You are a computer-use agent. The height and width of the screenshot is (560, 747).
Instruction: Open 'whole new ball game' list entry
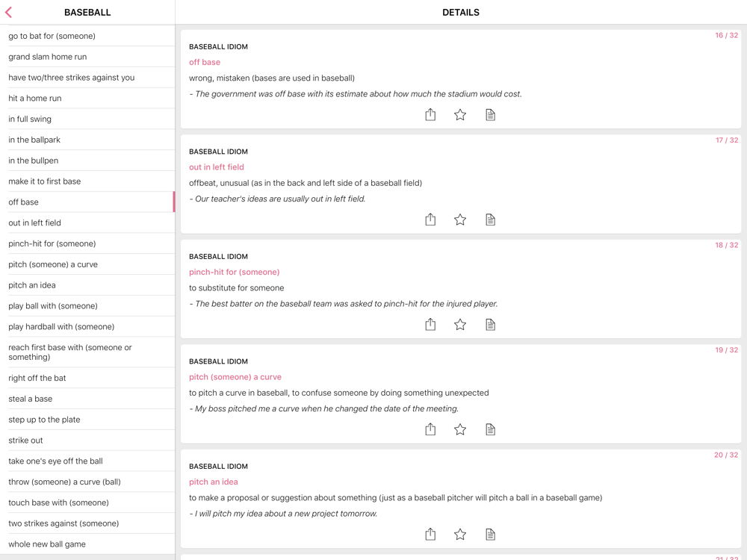click(47, 544)
